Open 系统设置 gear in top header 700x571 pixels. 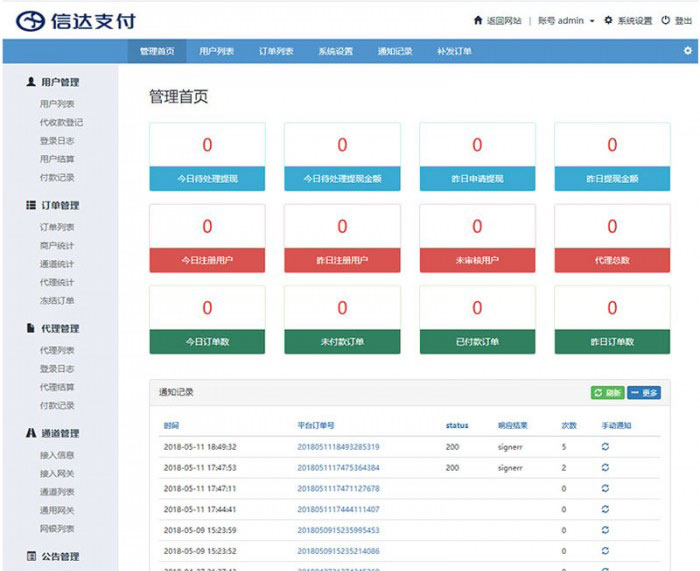point(608,21)
